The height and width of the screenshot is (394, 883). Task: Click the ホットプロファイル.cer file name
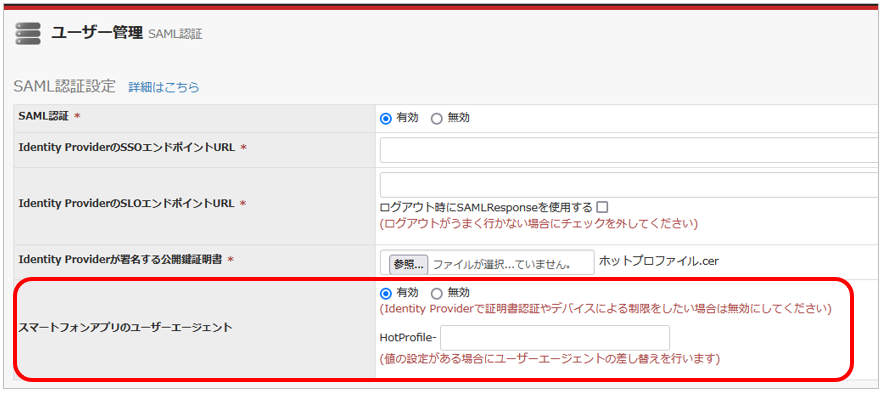point(659,261)
